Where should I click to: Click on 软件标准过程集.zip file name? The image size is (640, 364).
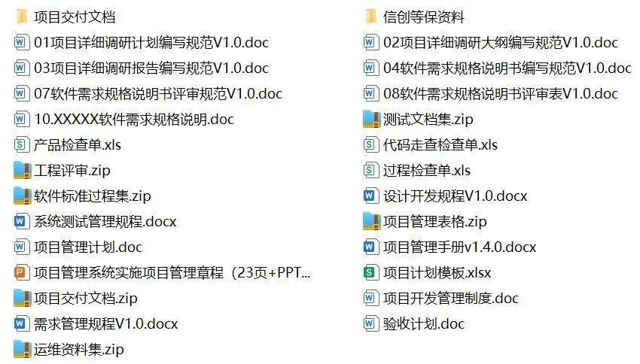click(93, 196)
